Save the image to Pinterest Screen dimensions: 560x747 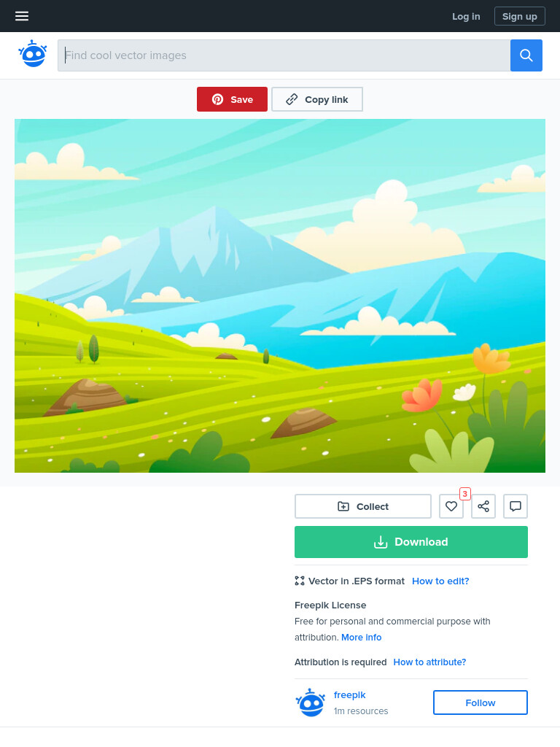click(233, 99)
